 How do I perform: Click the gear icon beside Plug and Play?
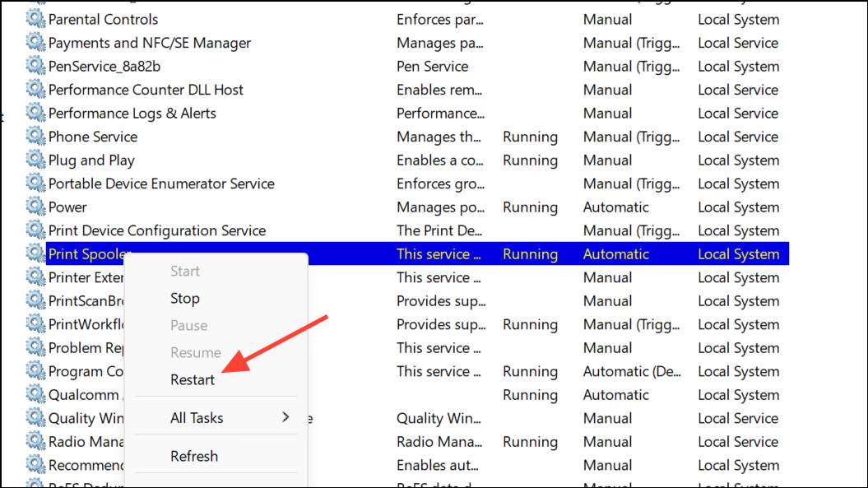point(35,160)
